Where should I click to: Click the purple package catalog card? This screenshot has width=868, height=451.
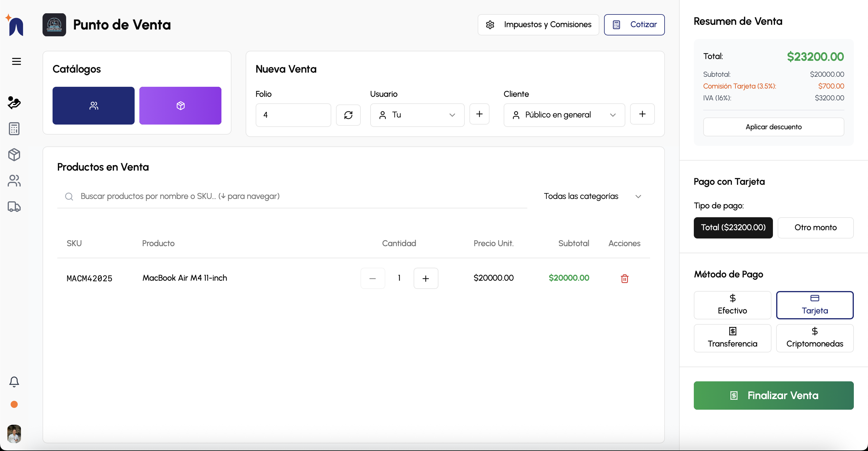click(180, 105)
